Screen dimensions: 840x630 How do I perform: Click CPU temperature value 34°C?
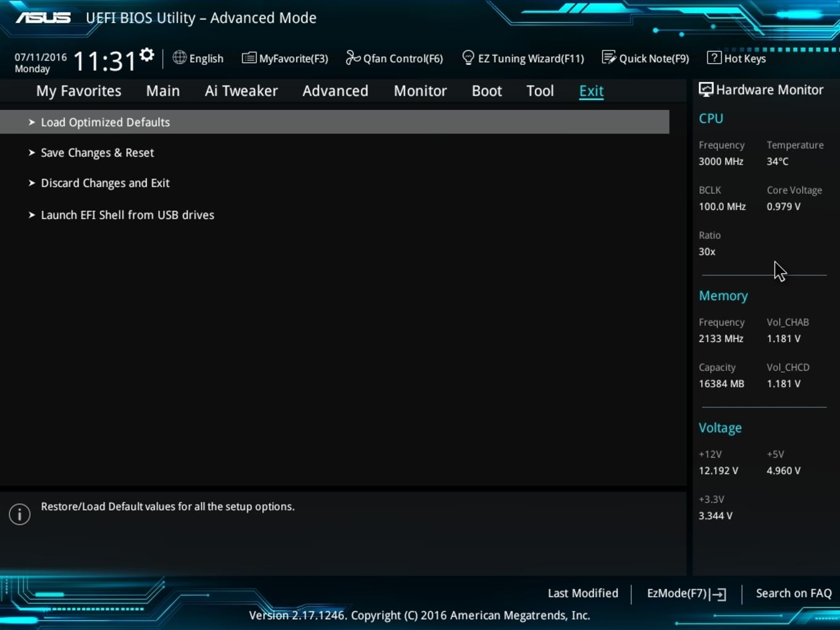coord(778,161)
